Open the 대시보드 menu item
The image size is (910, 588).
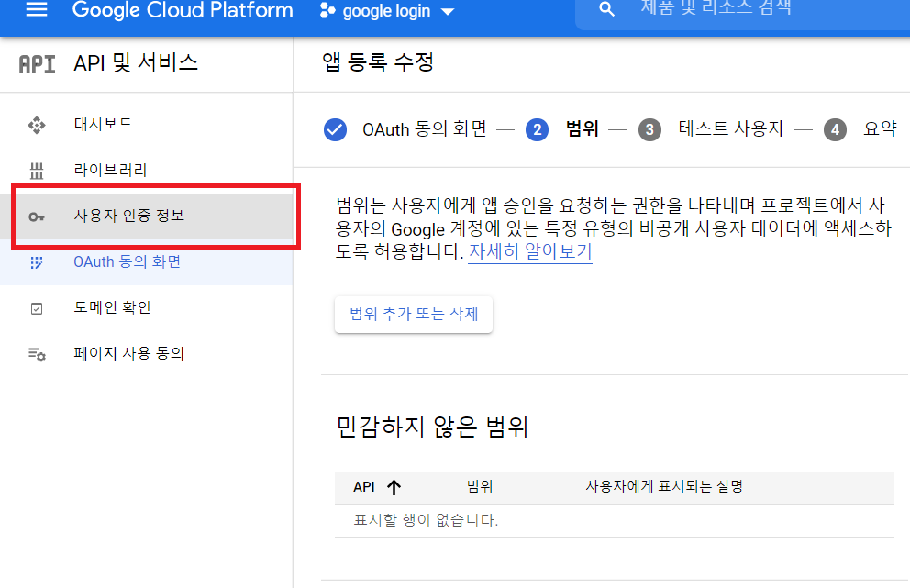pyautogui.click(x=146, y=124)
